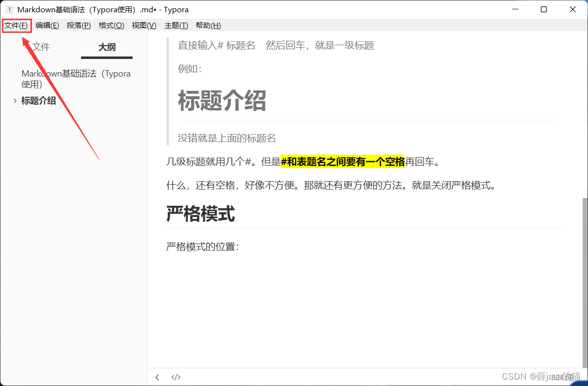The image size is (588, 386).
Task: Open the 编辑(E) menu
Action: (x=47, y=26)
